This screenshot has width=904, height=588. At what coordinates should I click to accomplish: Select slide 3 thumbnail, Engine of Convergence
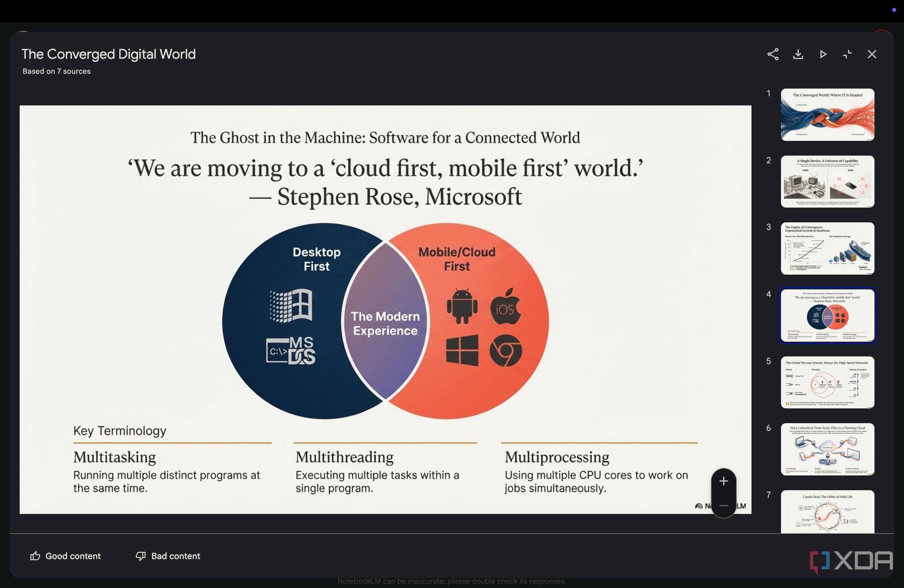tap(827, 248)
